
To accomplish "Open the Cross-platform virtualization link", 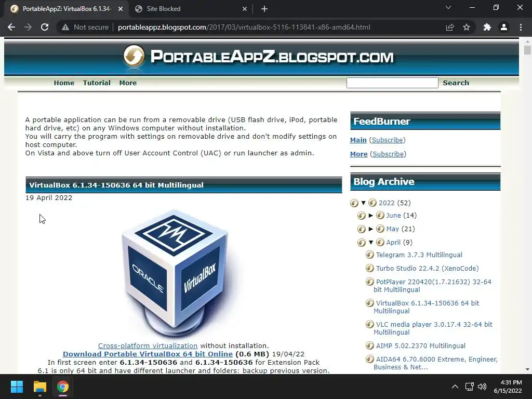I will point(148,345).
